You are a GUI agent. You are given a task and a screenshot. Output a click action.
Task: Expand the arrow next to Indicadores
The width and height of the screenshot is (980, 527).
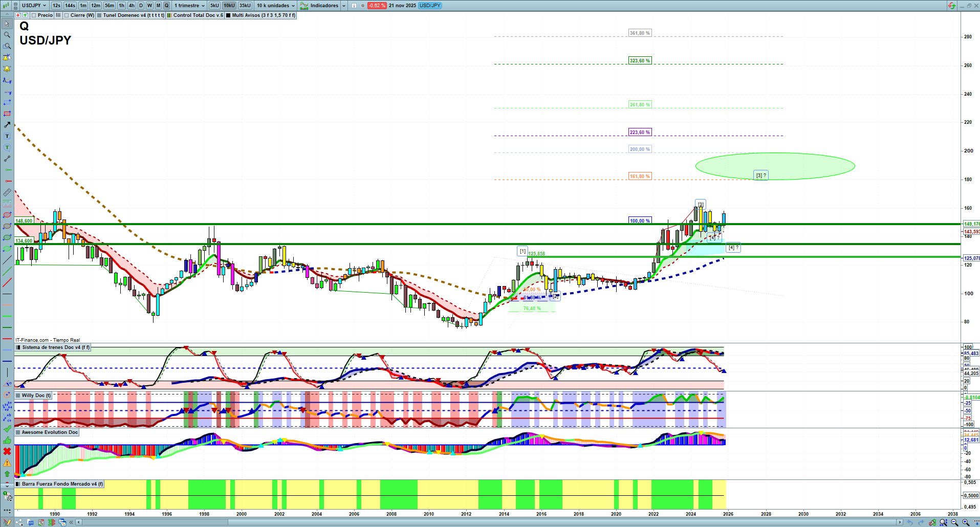tap(344, 6)
